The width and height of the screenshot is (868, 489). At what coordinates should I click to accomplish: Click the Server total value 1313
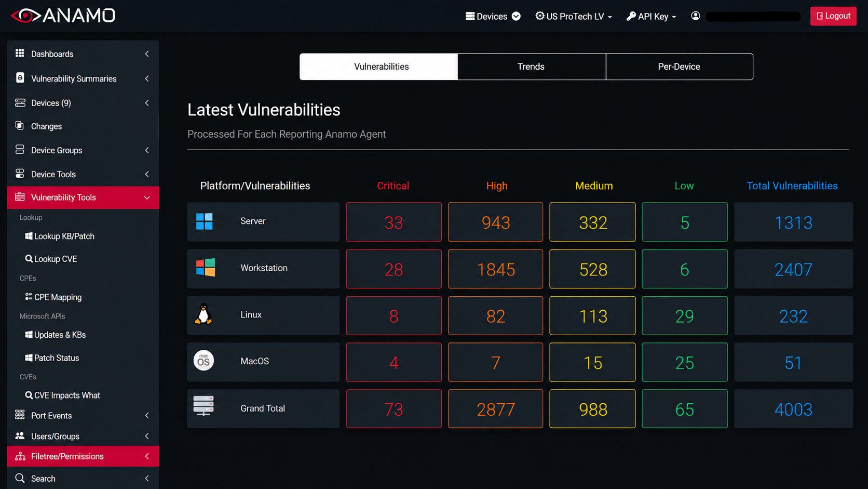click(793, 222)
